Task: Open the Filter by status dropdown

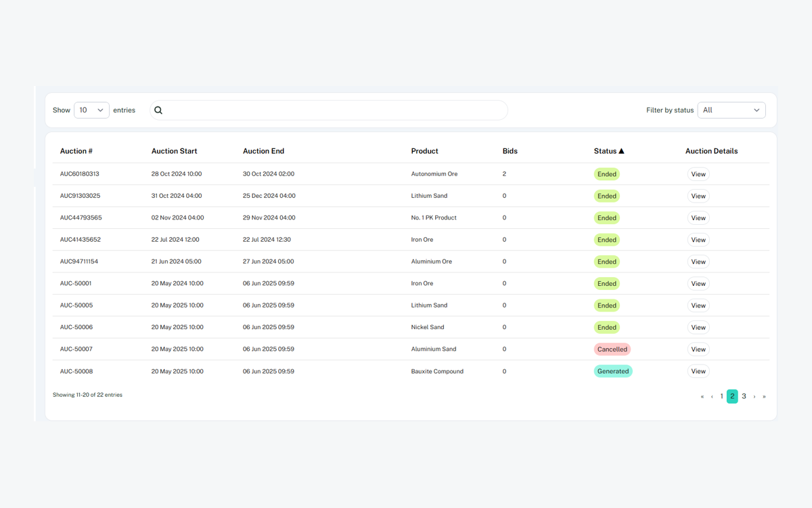Action: coord(731,110)
